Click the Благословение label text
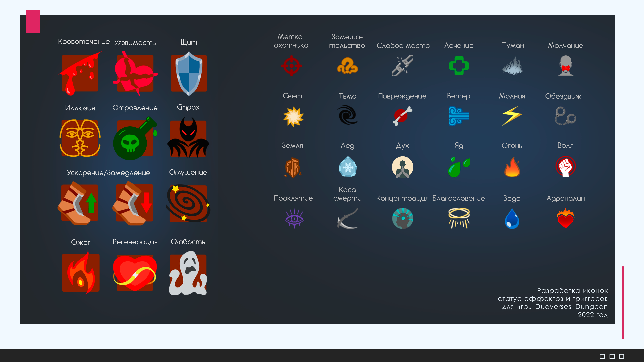Screen dimensions: 644x362 [x=459, y=198]
